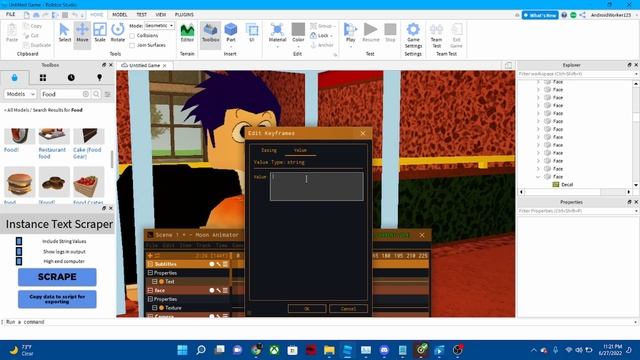This screenshot has height=360, width=640.
Task: Toggle the white dot on face track
Action: point(211,291)
